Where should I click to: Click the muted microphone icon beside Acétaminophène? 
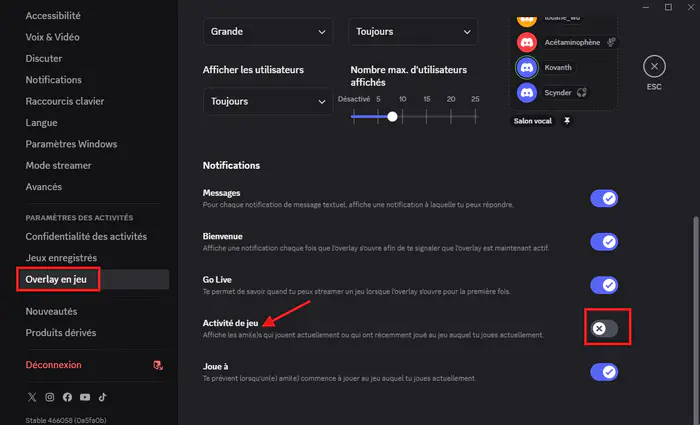(x=611, y=42)
